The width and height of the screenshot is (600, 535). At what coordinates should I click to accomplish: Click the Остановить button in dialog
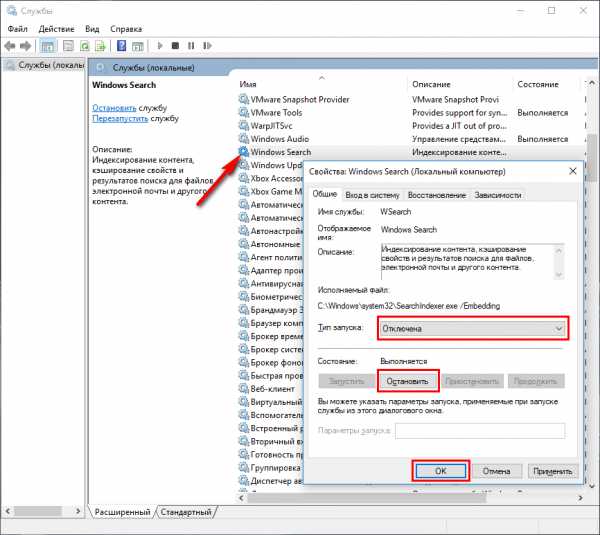tap(408, 381)
